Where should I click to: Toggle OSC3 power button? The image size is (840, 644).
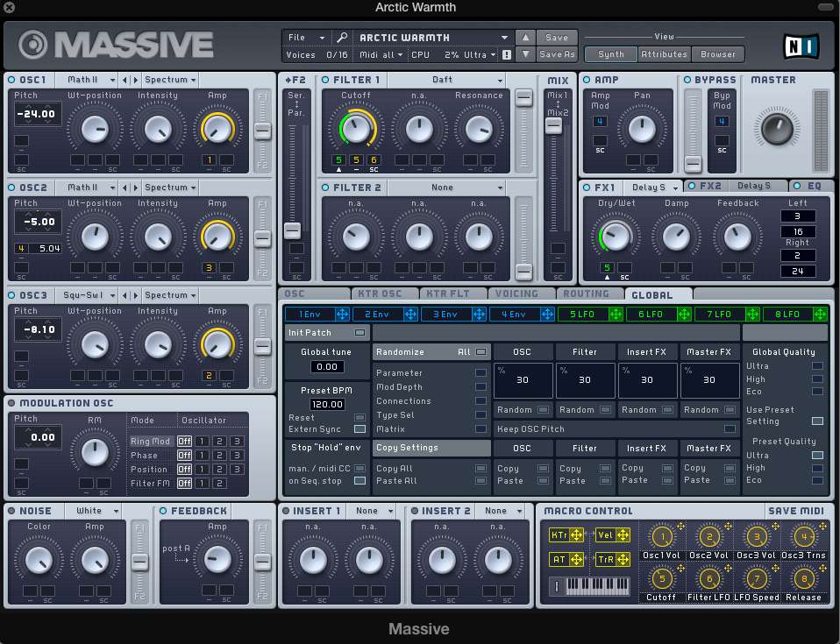point(11,295)
